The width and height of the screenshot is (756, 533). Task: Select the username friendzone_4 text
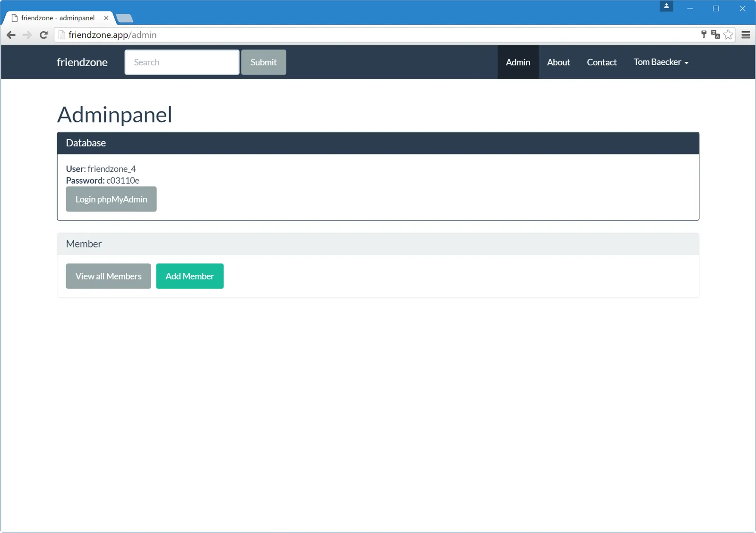click(x=112, y=169)
